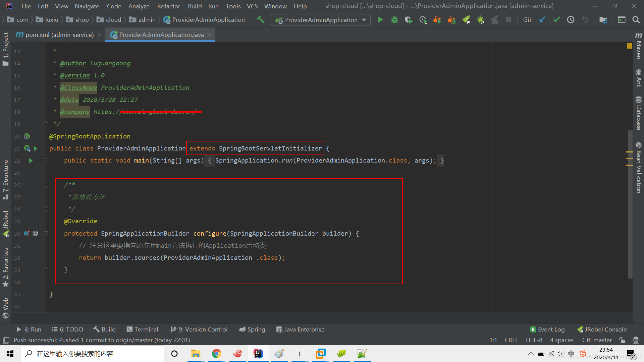
Task: Update project with Git blue arrow
Action: [542, 20]
